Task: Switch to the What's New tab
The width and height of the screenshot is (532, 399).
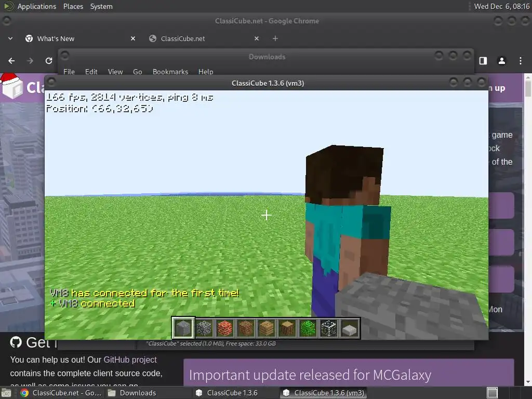Action: 82,38
